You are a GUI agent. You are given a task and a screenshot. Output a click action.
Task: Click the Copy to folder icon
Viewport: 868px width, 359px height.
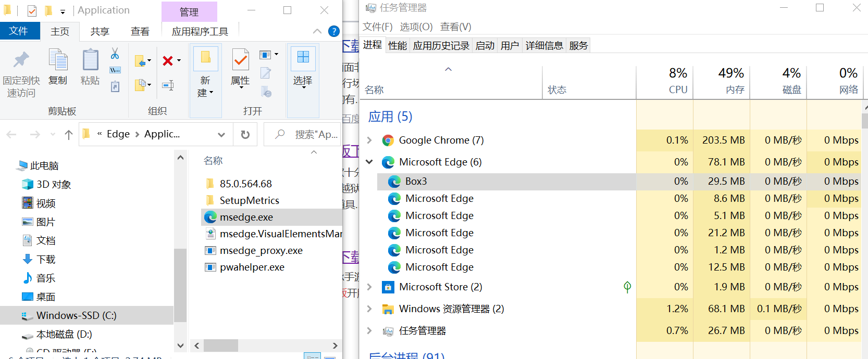(x=140, y=84)
